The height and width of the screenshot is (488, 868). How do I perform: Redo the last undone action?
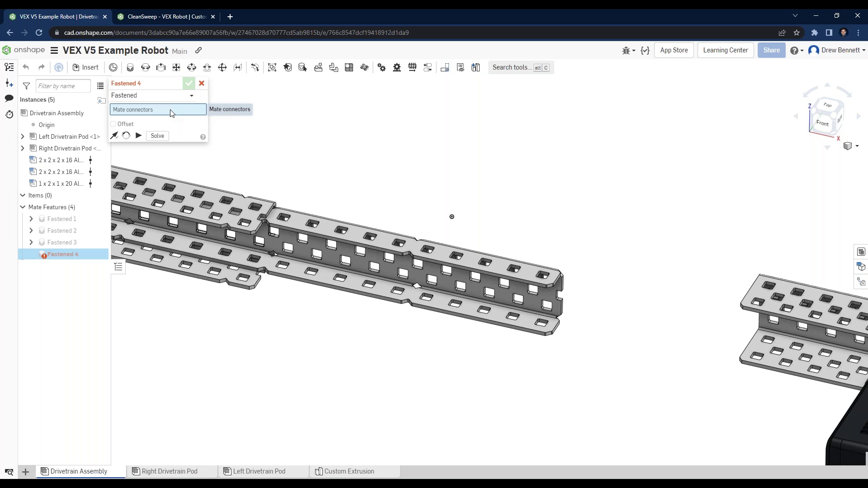(41, 67)
